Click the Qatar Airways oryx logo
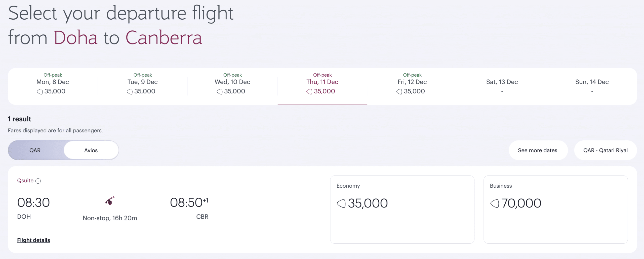The image size is (644, 259). coord(110,201)
